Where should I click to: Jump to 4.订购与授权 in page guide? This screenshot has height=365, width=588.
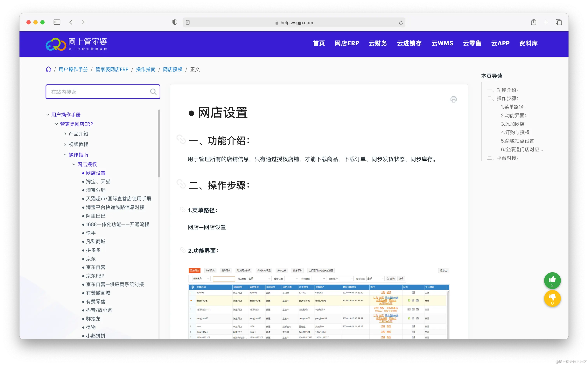(x=515, y=132)
